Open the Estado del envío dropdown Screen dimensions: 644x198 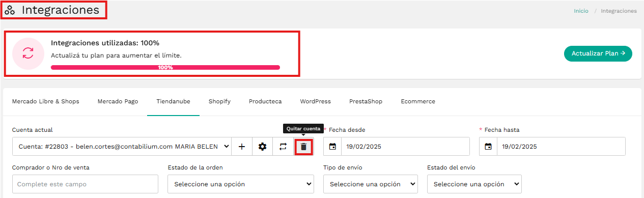(x=474, y=184)
